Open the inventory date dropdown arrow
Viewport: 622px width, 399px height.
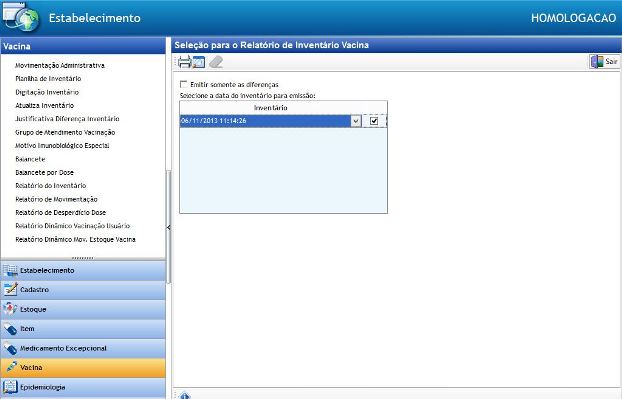pos(356,121)
